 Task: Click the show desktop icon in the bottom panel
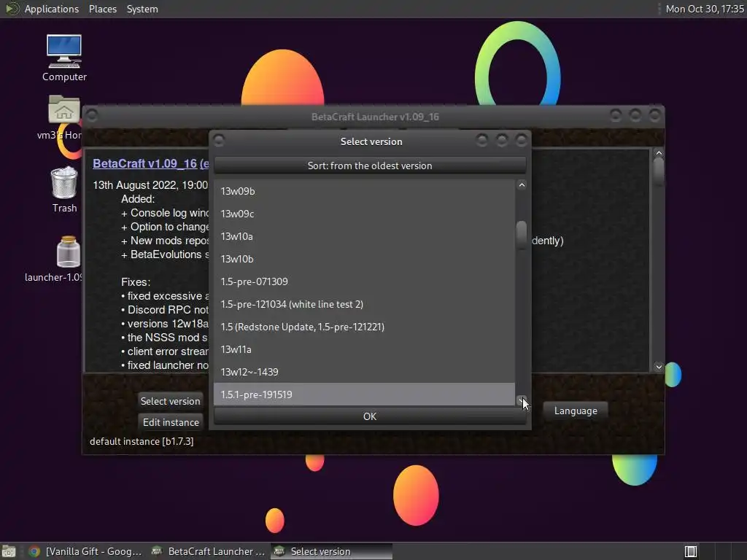(9, 551)
